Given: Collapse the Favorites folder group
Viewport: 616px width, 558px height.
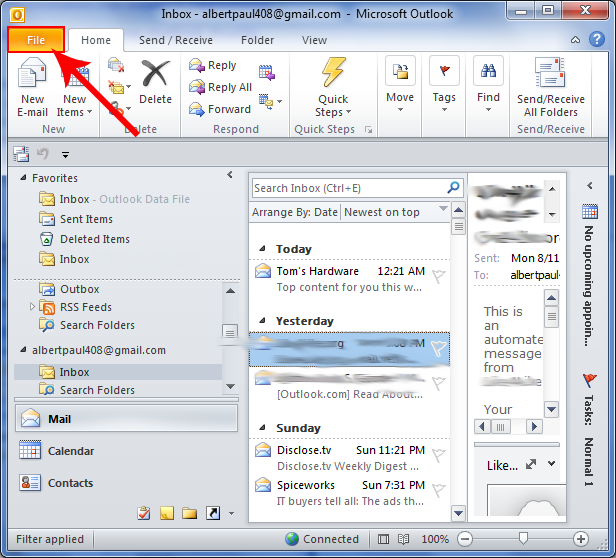Looking at the screenshot, I should 25,178.
